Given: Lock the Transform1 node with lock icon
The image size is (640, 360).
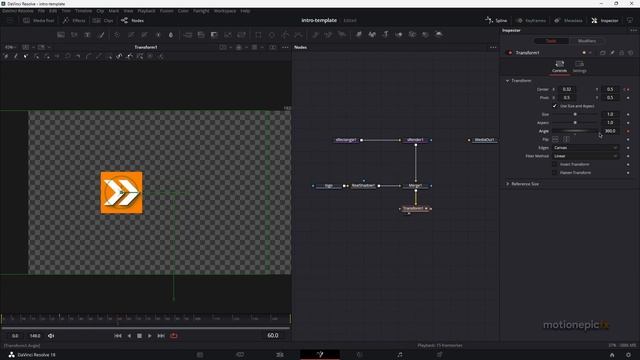Looking at the screenshot, I should [622, 53].
